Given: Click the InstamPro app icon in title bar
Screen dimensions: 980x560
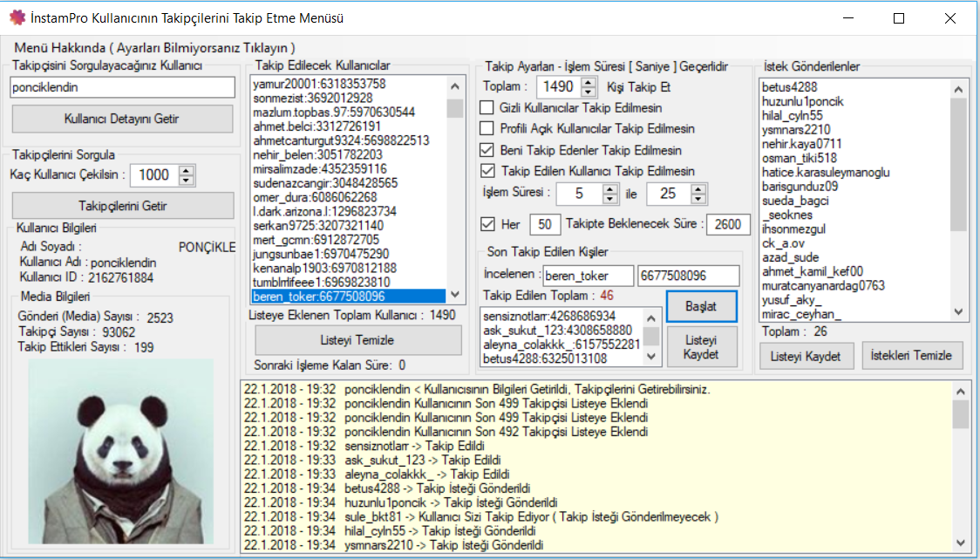Looking at the screenshot, I should coord(17,17).
